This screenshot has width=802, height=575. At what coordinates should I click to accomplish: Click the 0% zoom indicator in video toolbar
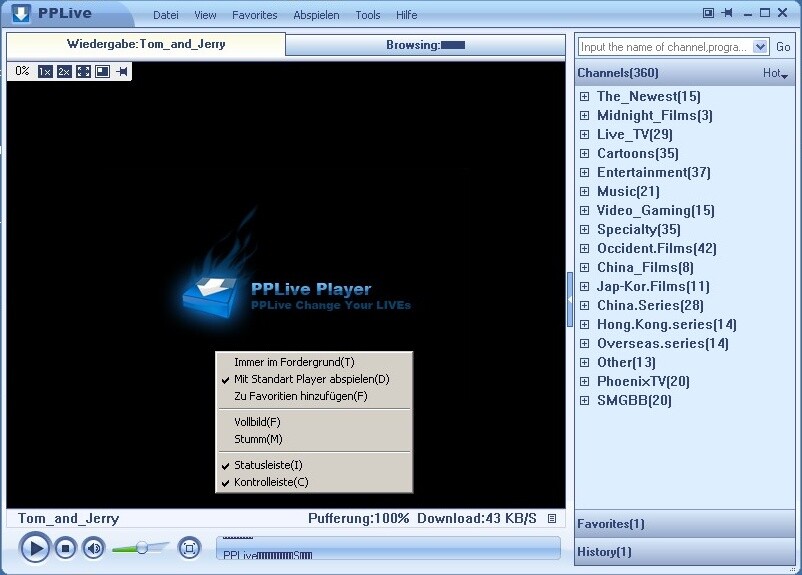22,71
